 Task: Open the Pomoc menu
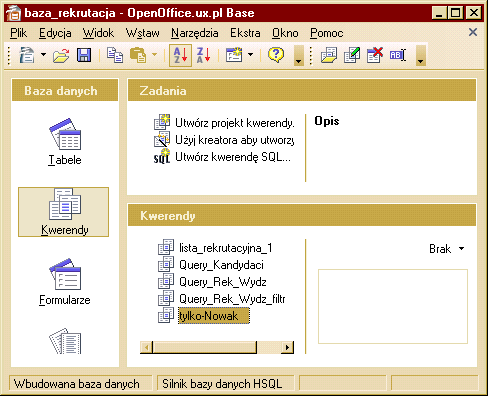[327, 33]
